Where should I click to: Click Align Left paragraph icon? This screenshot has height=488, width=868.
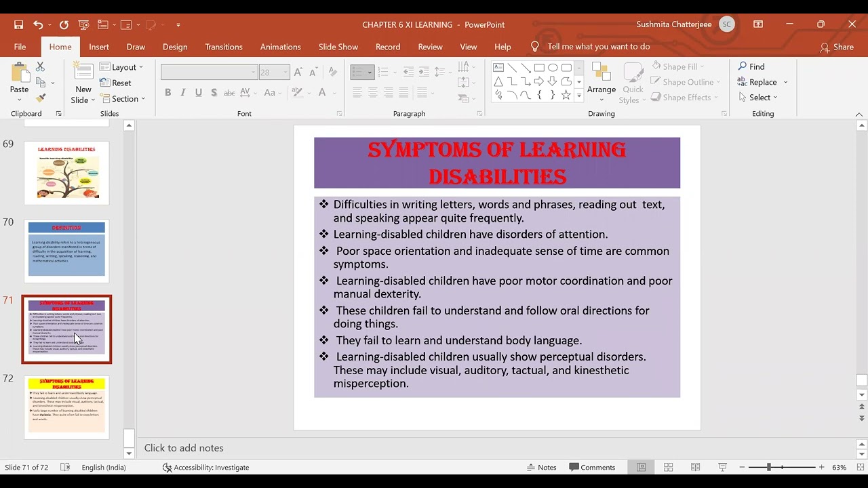357,93
